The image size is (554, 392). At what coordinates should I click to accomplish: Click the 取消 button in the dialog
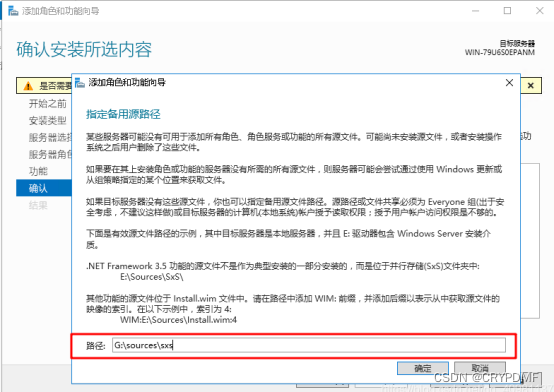tap(480, 368)
